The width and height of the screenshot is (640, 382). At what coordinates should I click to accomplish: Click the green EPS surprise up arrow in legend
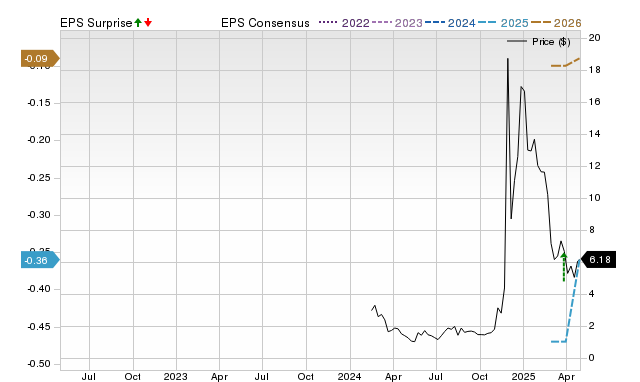pos(138,22)
